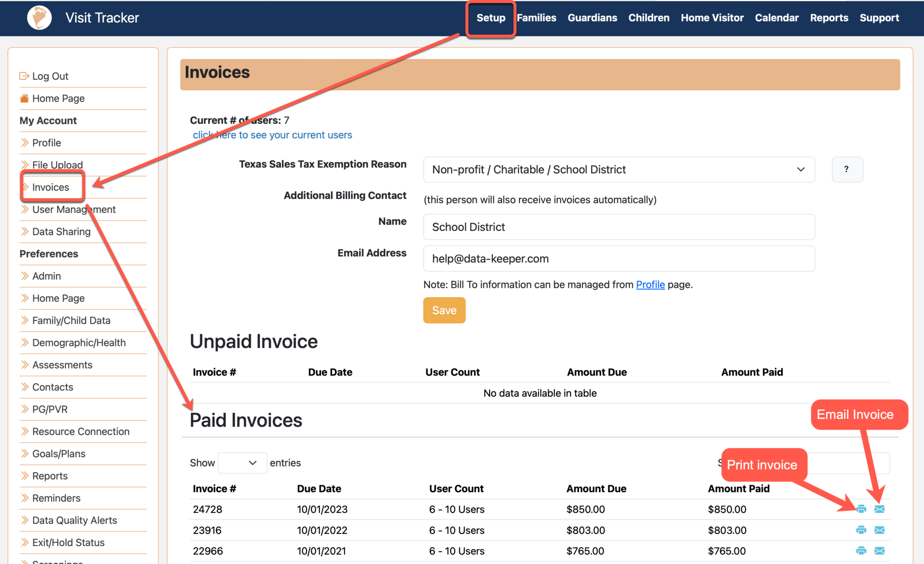Click chevron icon beside PG/PVR
Viewport: 924px width, 564px height.
coord(25,409)
